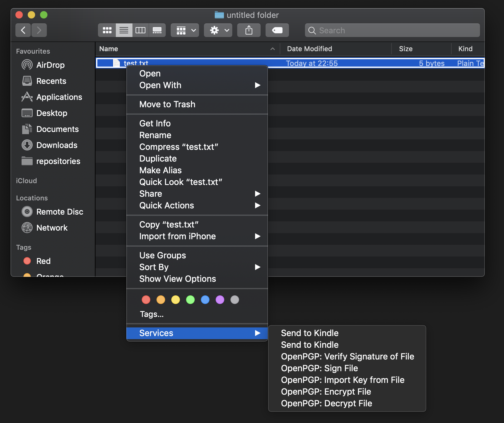The width and height of the screenshot is (504, 423).
Task: Switch to column view in toolbar
Action: (x=140, y=30)
